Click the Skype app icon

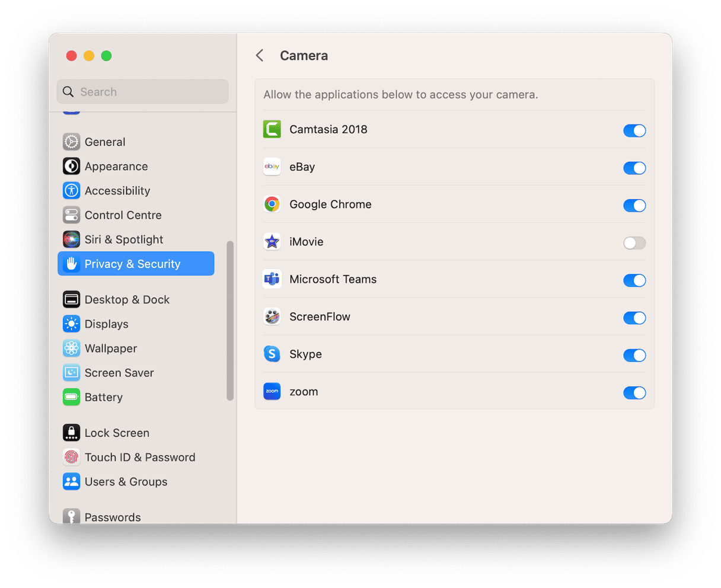coord(272,354)
